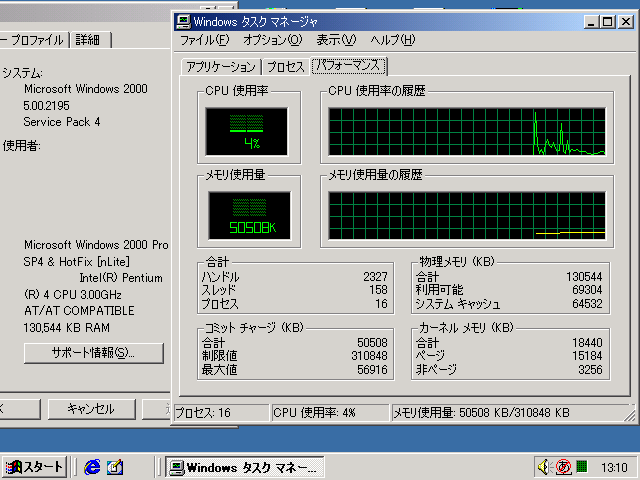
Task: Click the volume speaker tray icon
Action: 545,467
